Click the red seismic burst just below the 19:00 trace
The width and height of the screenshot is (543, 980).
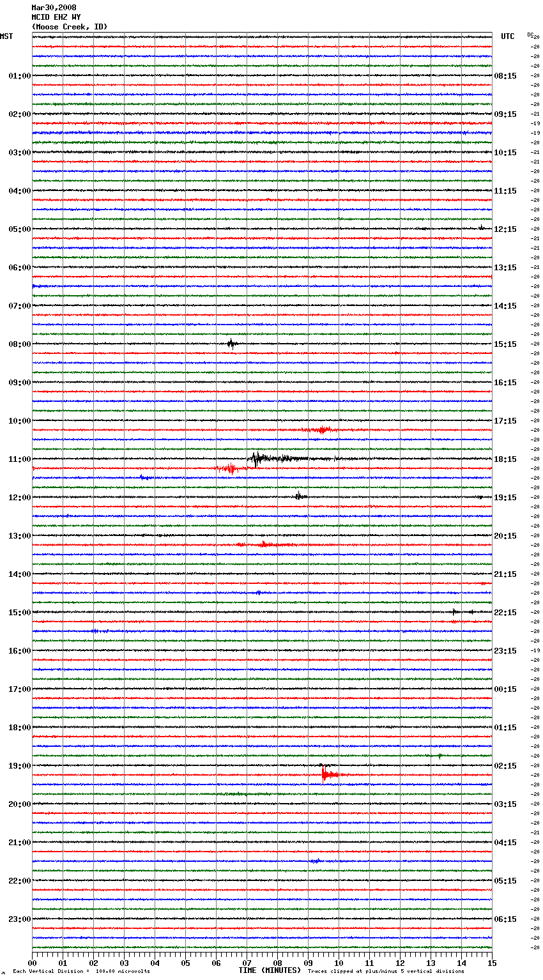[x=330, y=774]
